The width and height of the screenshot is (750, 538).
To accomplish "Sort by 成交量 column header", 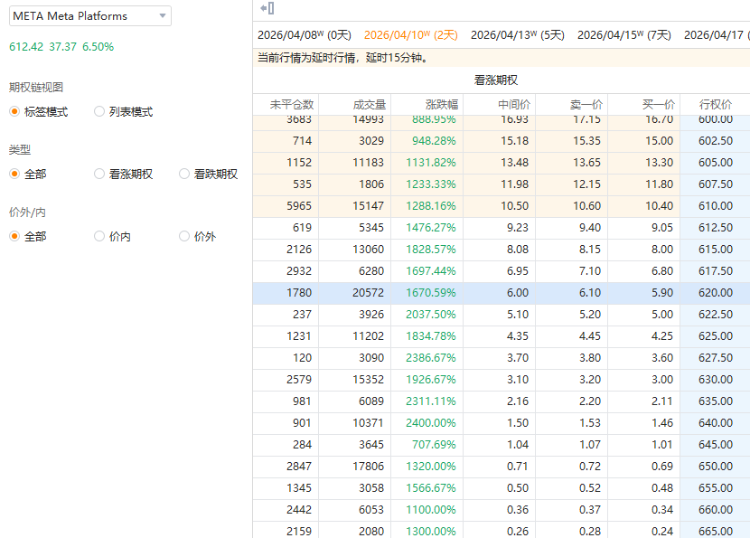I will [362, 104].
